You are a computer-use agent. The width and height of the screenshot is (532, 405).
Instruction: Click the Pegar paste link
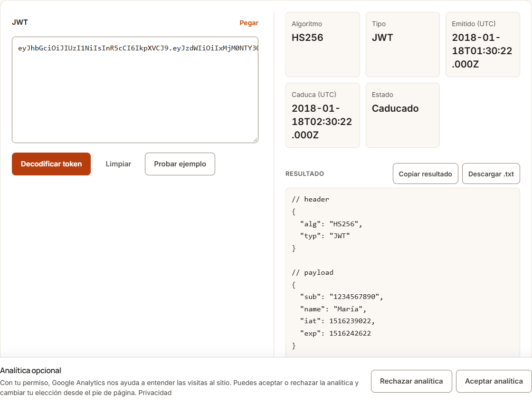click(x=249, y=23)
